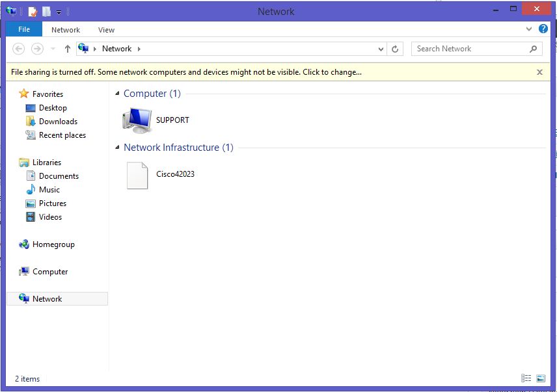Click the search magnifier icon
This screenshot has height=392, width=557.
click(533, 49)
